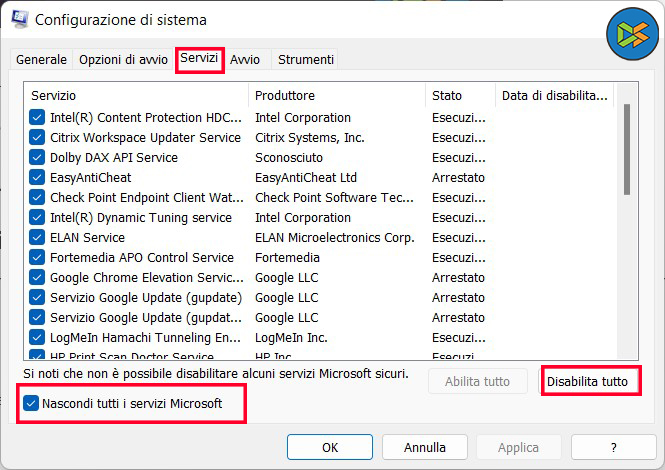The width and height of the screenshot is (665, 470).
Task: Open the Avvio tab
Action: point(245,60)
